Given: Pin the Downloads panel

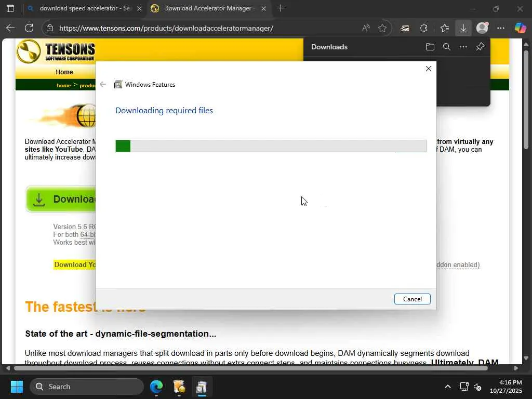Looking at the screenshot, I should pyautogui.click(x=480, y=47).
